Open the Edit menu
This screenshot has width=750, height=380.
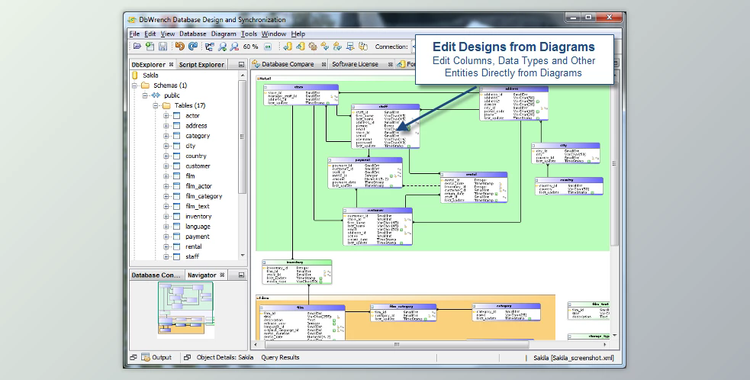[150, 34]
